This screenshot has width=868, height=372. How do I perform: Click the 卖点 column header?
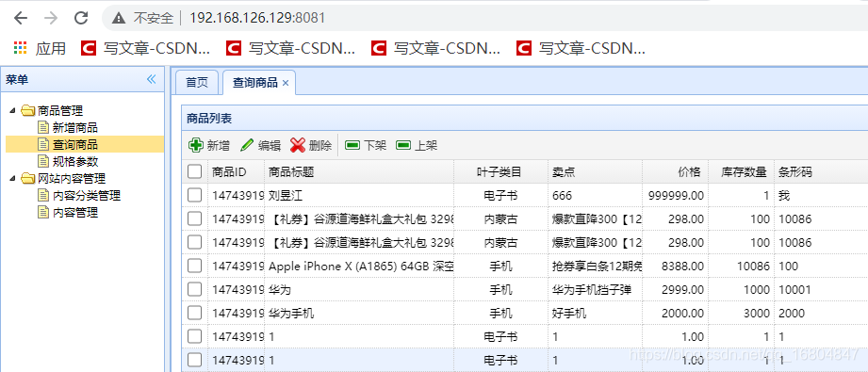pyautogui.click(x=595, y=172)
